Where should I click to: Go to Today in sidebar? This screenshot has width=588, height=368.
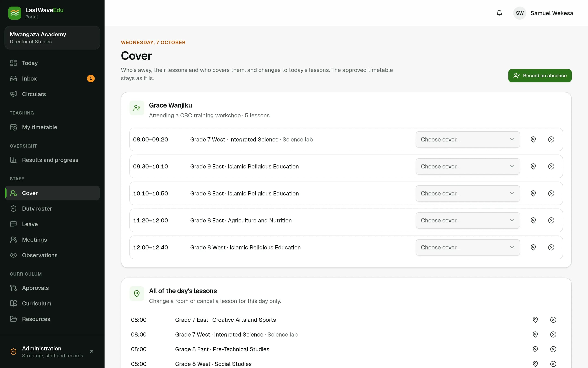(52, 63)
